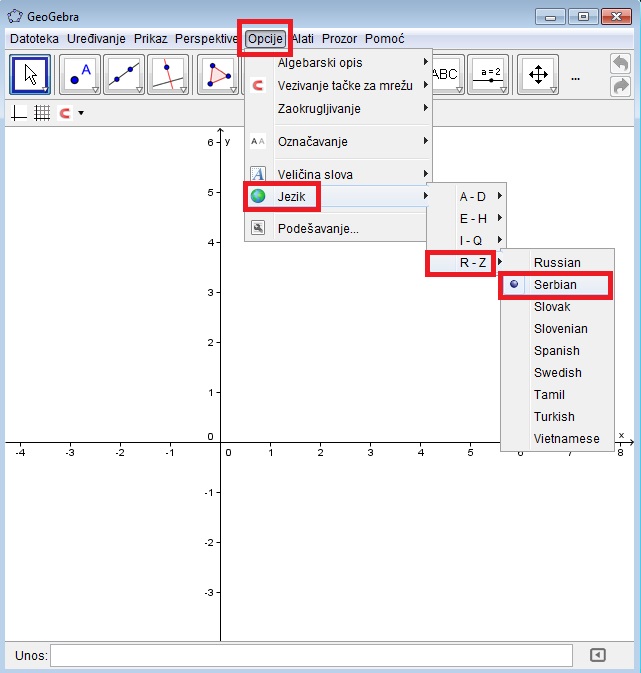Expand the Zaokrugljivanje submenu
Image resolution: width=641 pixels, height=673 pixels.
pos(338,109)
